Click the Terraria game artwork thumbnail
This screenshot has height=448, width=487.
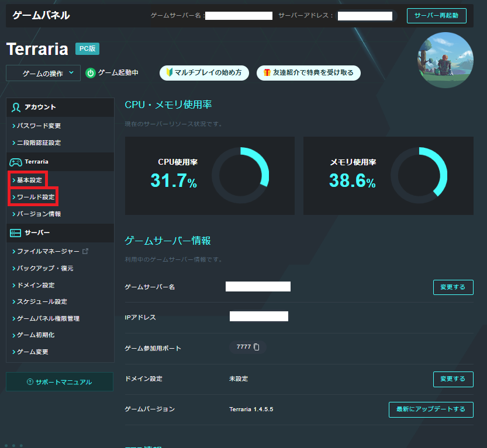445,60
